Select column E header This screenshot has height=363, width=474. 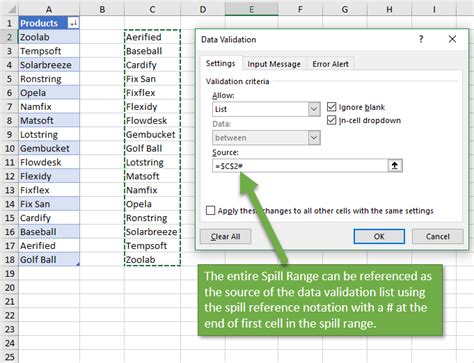(x=252, y=9)
